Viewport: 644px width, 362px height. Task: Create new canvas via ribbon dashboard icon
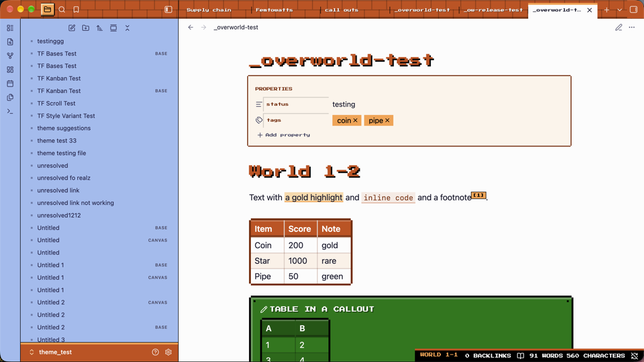click(x=10, y=70)
